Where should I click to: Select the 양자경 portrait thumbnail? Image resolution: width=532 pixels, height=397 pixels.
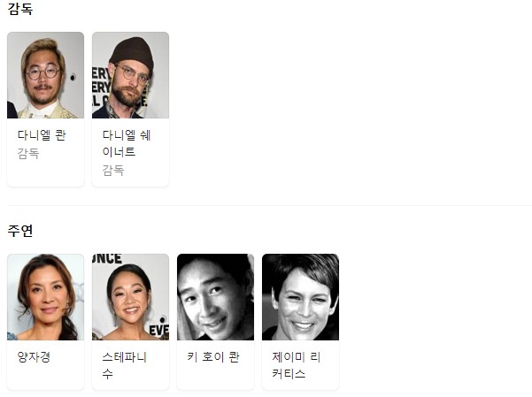45,297
